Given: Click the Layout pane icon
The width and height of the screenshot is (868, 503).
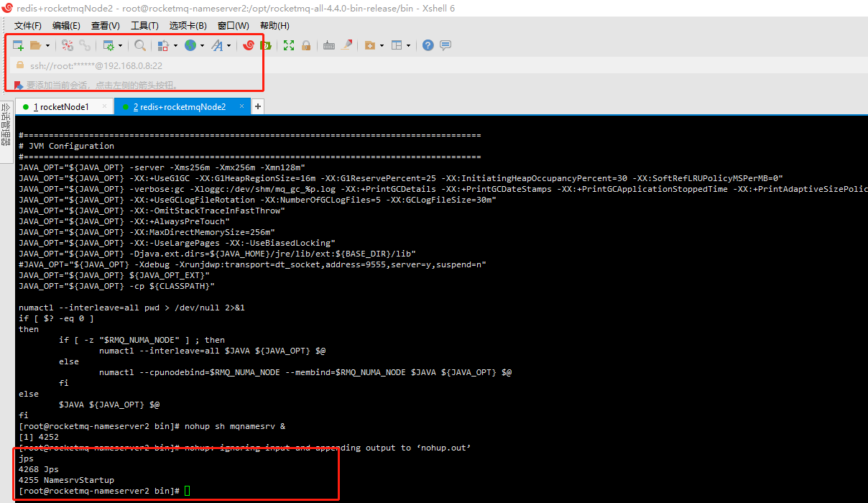Looking at the screenshot, I should 397,45.
